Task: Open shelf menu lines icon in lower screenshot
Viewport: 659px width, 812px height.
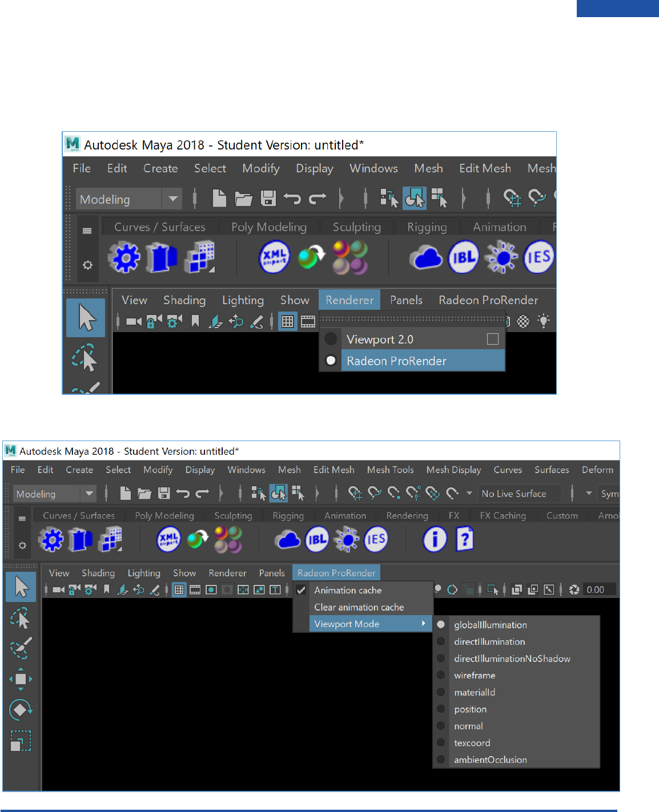Action: pyautogui.click(x=22, y=518)
